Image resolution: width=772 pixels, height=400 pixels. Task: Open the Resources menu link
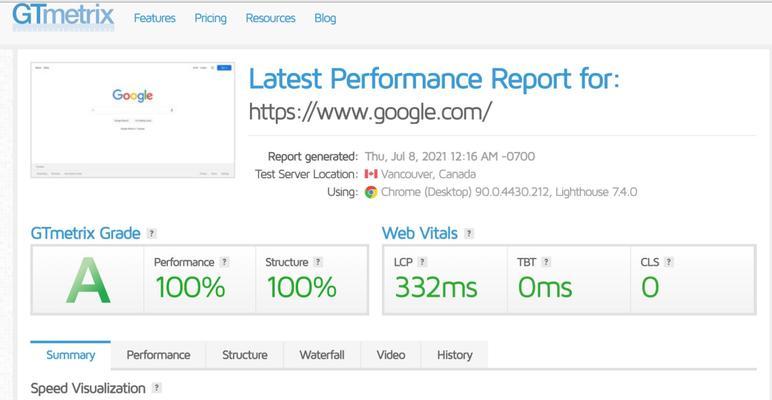tap(270, 18)
